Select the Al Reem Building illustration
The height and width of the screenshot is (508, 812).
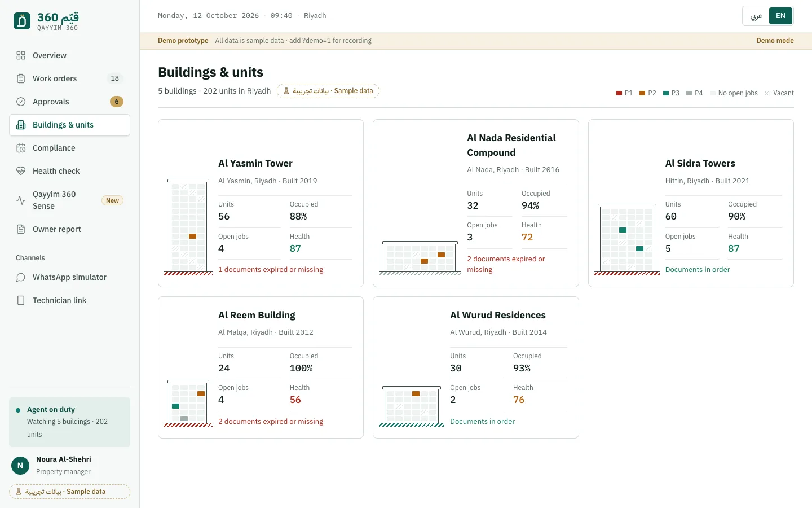coord(188,404)
